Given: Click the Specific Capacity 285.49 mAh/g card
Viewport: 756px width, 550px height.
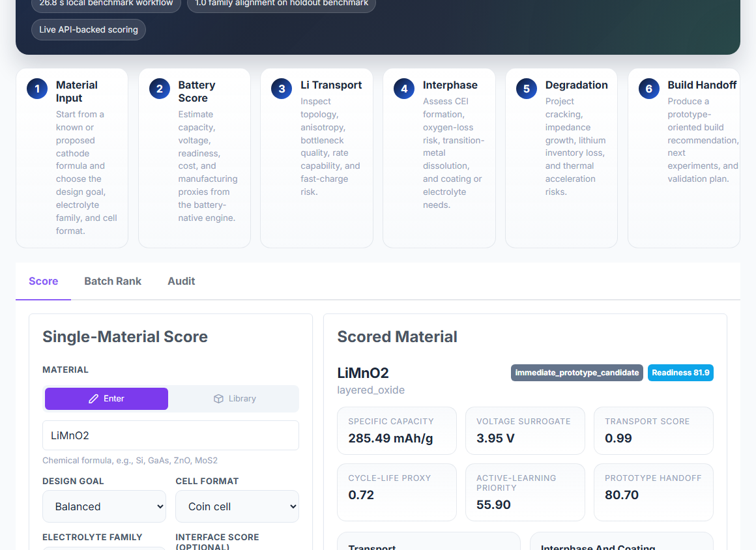Looking at the screenshot, I should (x=397, y=431).
